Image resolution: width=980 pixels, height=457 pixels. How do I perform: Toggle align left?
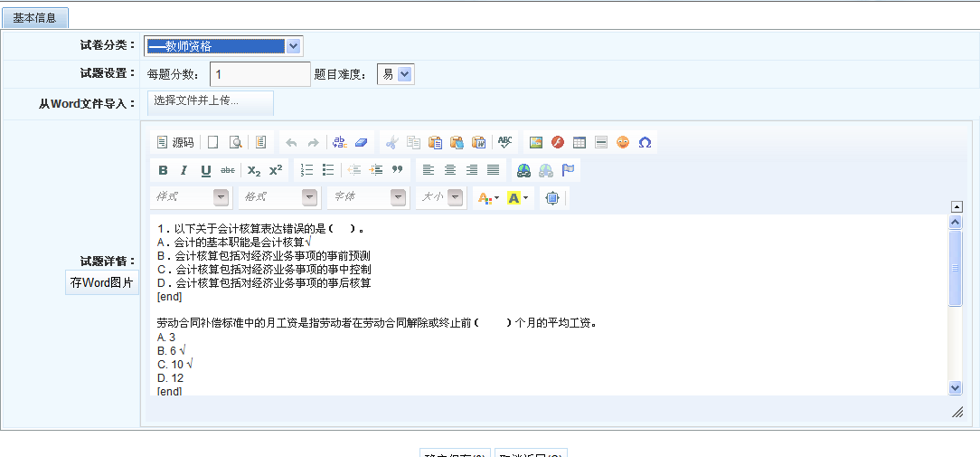click(429, 170)
